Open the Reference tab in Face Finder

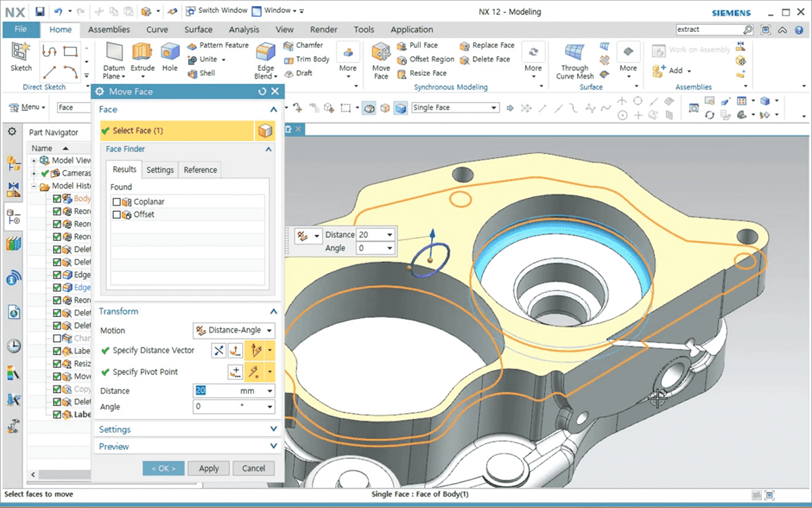click(x=200, y=170)
